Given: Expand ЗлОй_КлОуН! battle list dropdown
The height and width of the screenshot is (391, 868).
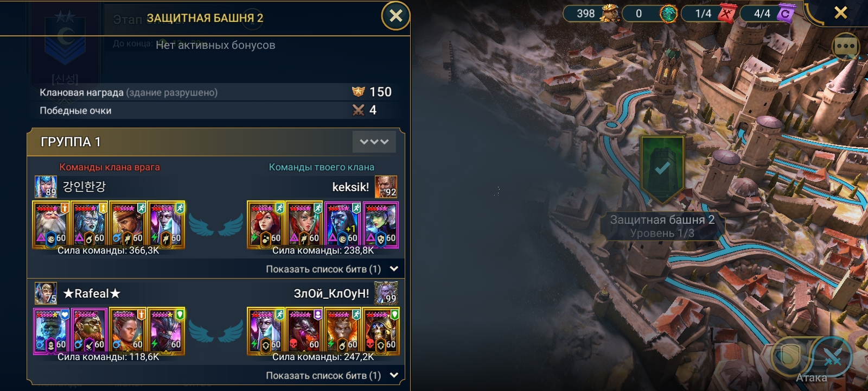Looking at the screenshot, I should (332, 375).
